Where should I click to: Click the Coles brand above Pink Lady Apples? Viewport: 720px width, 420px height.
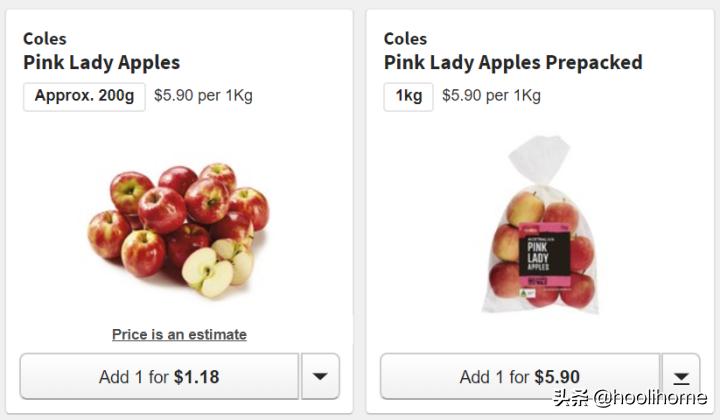click(x=45, y=39)
